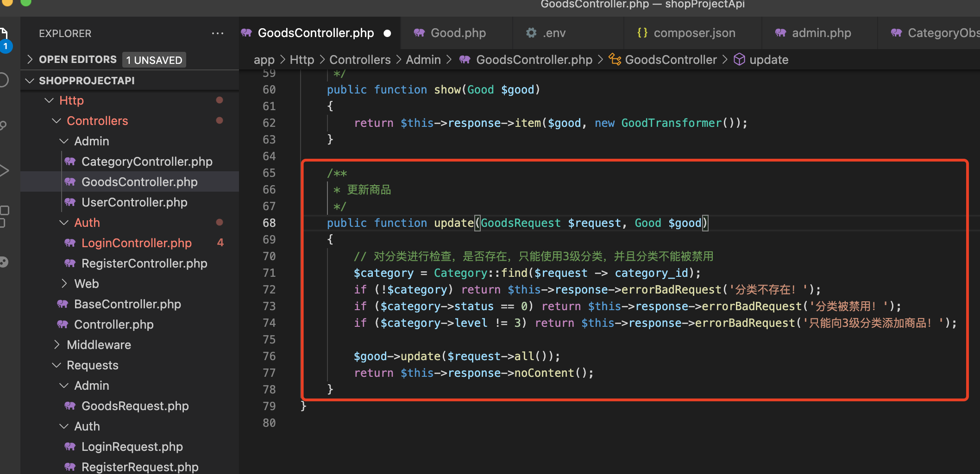Click the update method breadcrumb
This screenshot has height=474, width=980.
(x=769, y=60)
